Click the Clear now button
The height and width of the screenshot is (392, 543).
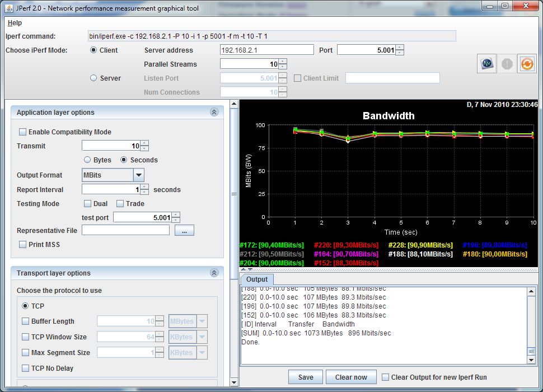351,377
